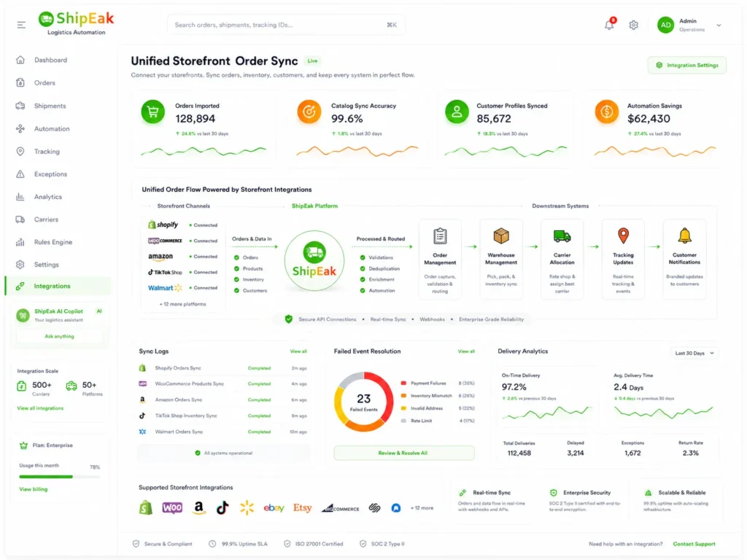
Task: Select the Customer Notifications bell icon
Action: (684, 236)
